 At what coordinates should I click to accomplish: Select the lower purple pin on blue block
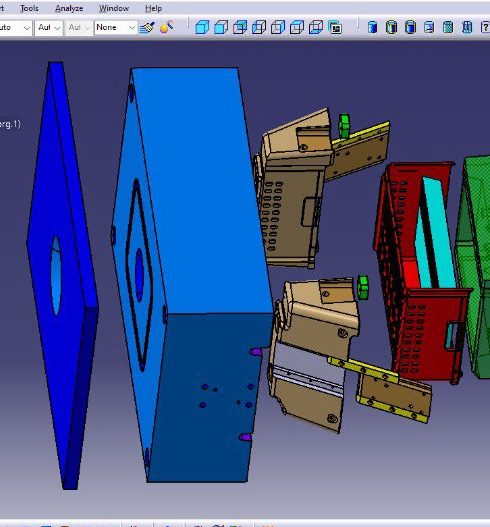coord(245,437)
